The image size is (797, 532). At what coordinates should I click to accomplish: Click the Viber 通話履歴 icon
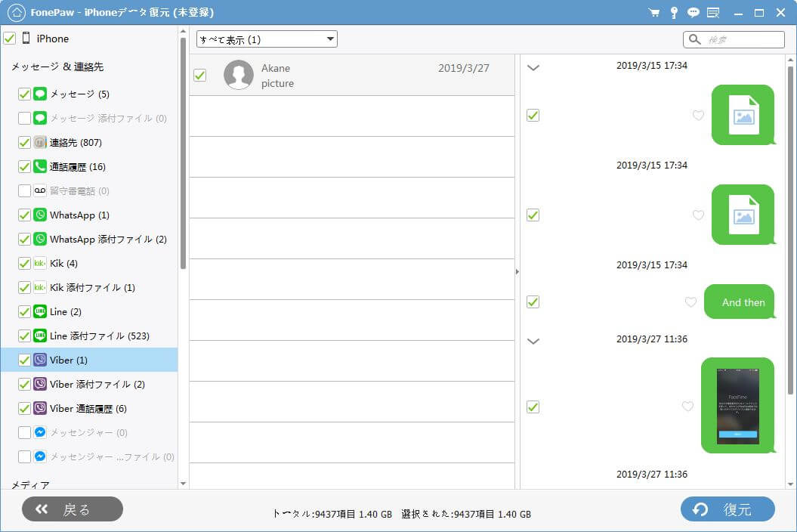coord(40,408)
